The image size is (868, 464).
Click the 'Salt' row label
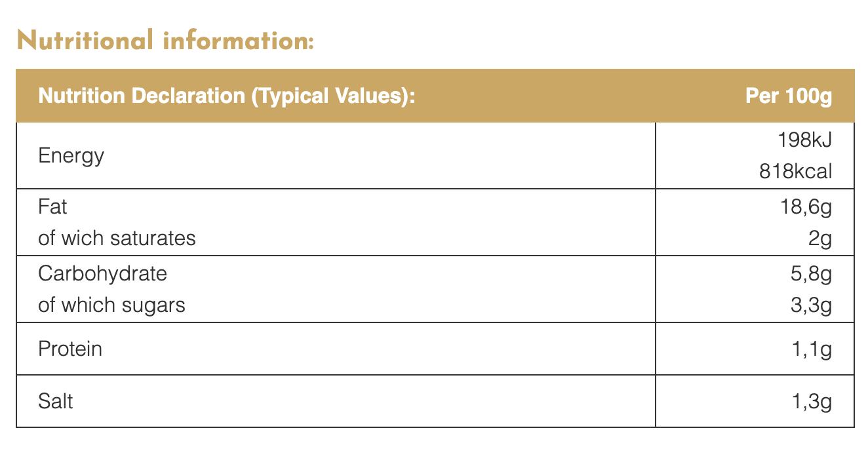[x=56, y=401]
